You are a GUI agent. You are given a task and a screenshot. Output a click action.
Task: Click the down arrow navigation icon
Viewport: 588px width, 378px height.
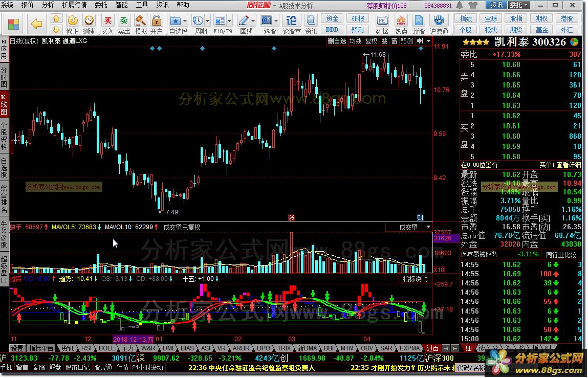click(56, 29)
